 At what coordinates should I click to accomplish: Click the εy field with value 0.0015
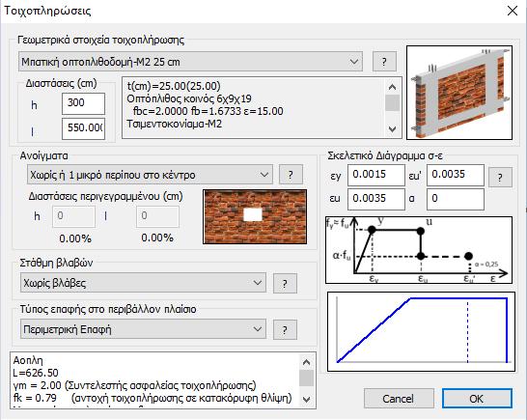coord(376,175)
